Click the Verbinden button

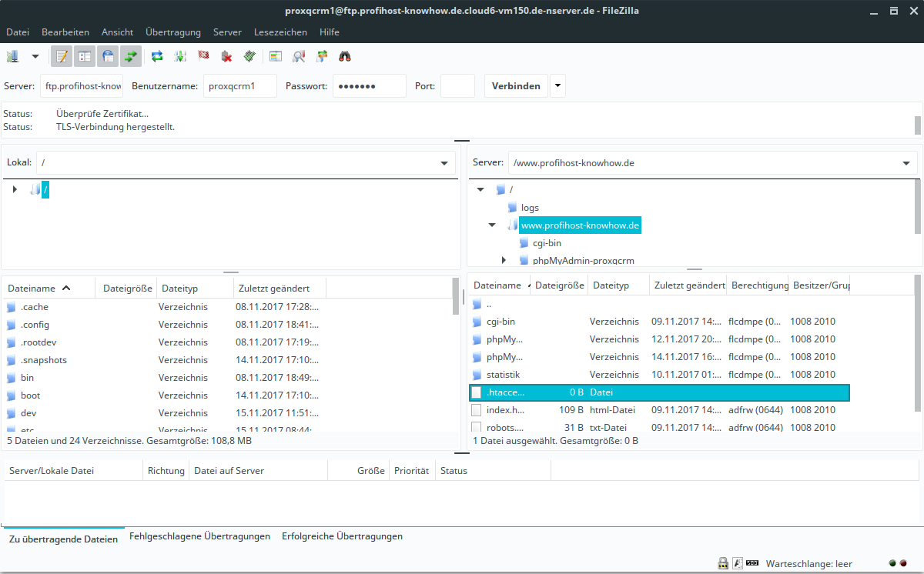[x=516, y=85]
